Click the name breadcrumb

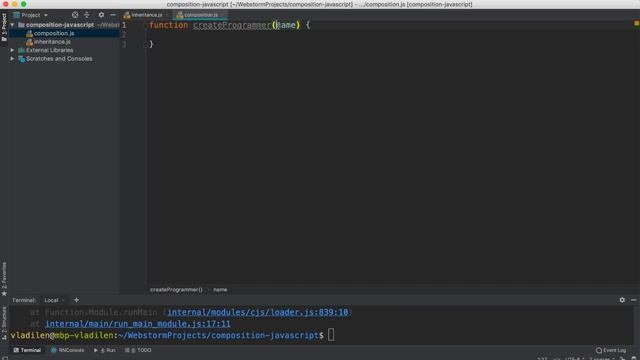click(x=220, y=290)
